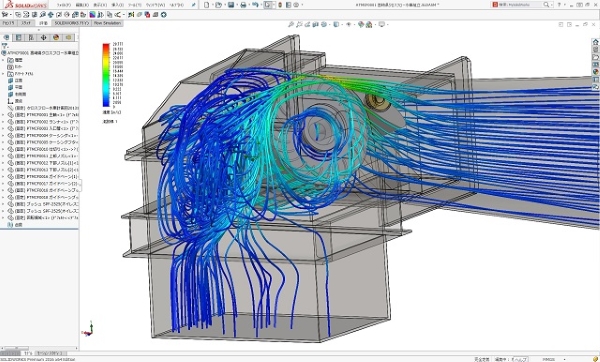Open the DisplayManager tab icon
Viewport: 600px width, 362px height.
tap(56, 38)
